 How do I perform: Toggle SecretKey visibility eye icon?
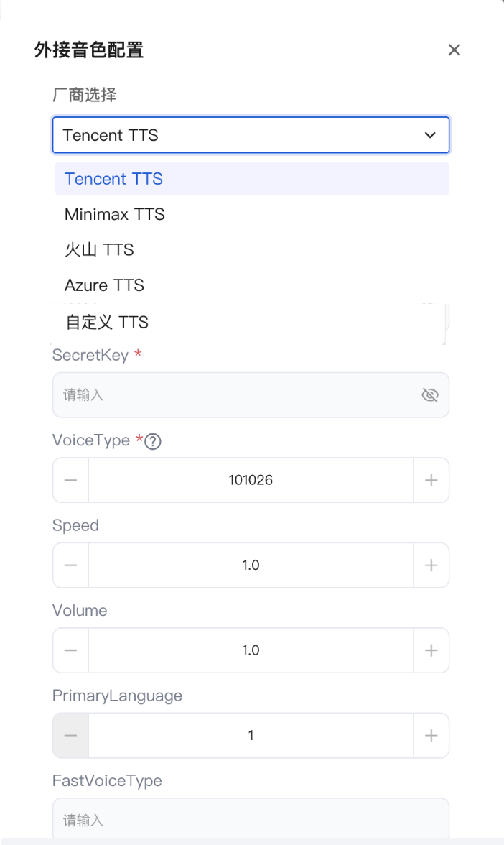(x=429, y=395)
